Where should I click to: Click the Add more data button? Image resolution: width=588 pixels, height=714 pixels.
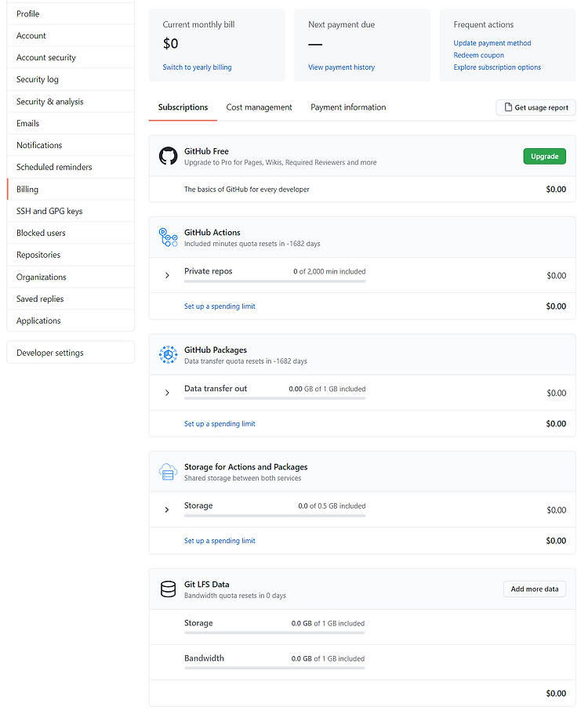click(535, 589)
